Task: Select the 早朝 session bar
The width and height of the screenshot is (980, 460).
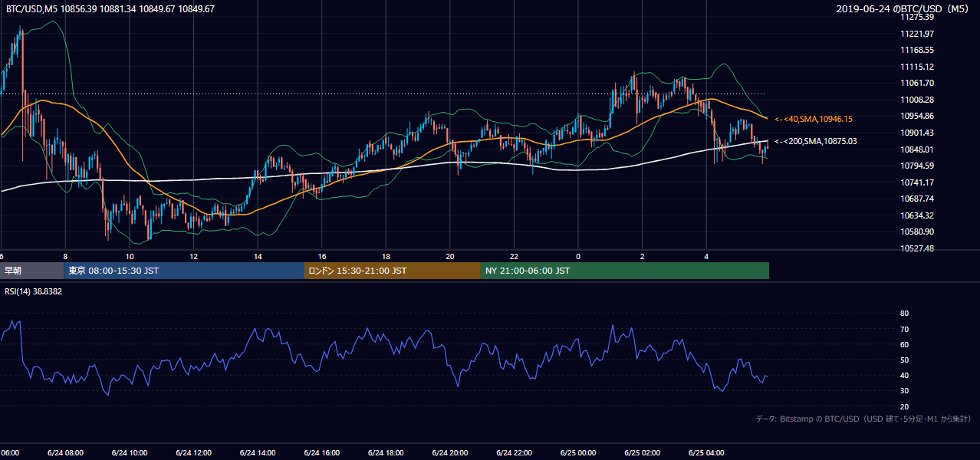Action: click(x=32, y=271)
